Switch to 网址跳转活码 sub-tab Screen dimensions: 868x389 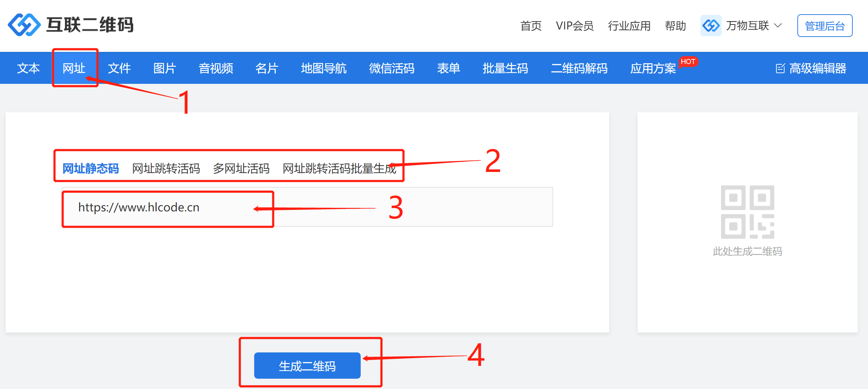(x=166, y=168)
